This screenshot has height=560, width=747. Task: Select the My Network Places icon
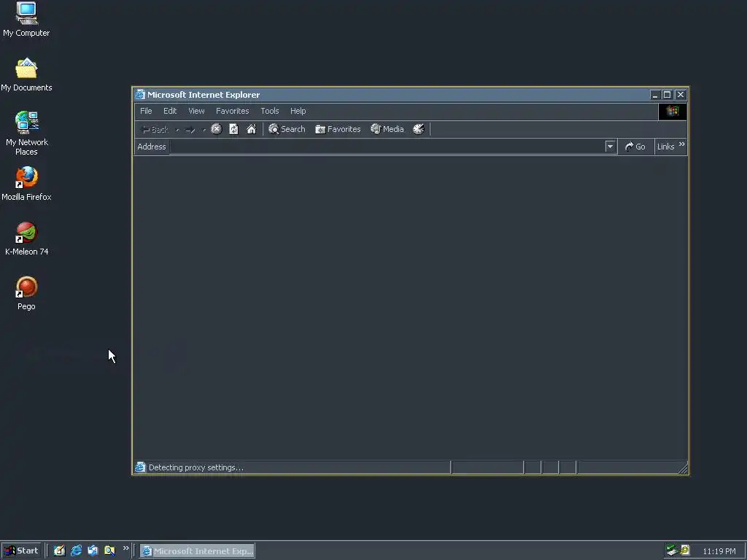pos(27,134)
